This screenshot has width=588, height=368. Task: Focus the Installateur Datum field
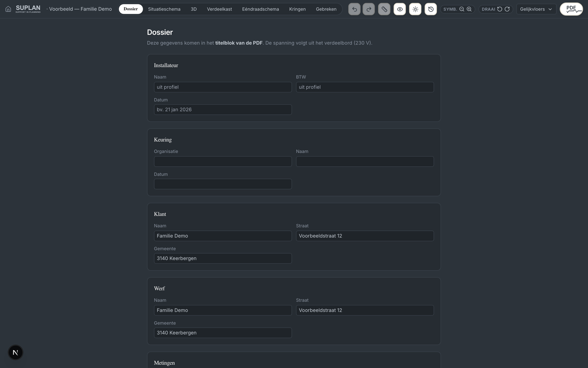[x=223, y=109]
